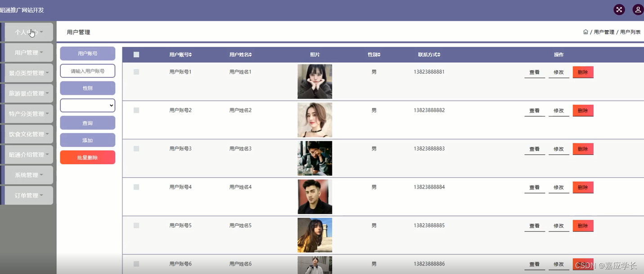This screenshot has height=274, width=644.
Task: Expand the 景点类型管理 sidebar menu
Action: 29,73
